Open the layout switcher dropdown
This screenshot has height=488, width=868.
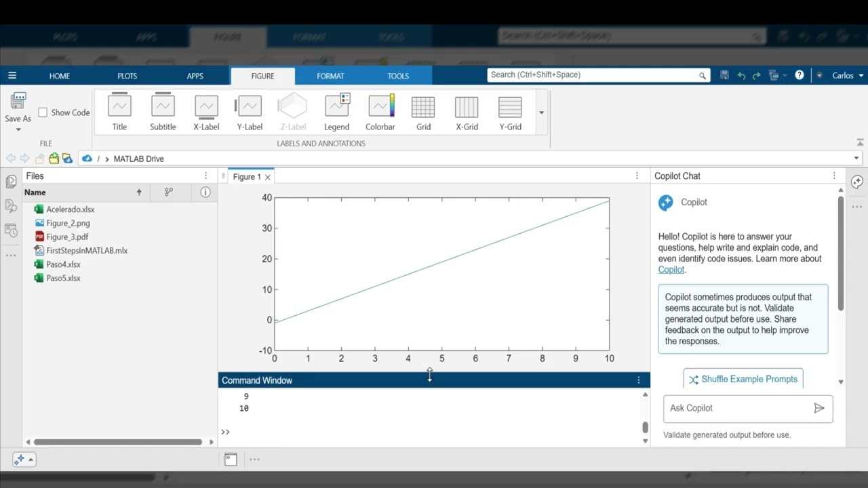click(x=777, y=75)
